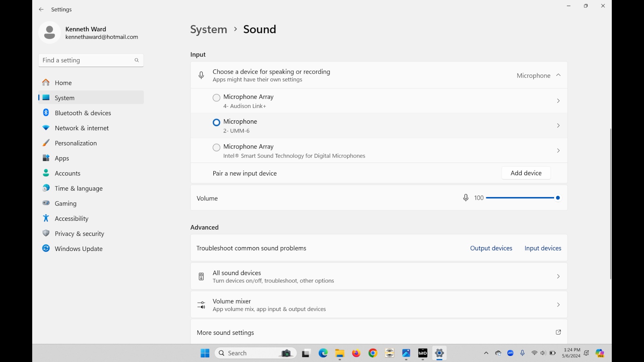This screenshot has width=644, height=362.
Task: Click the Add device button
Action: tap(526, 173)
